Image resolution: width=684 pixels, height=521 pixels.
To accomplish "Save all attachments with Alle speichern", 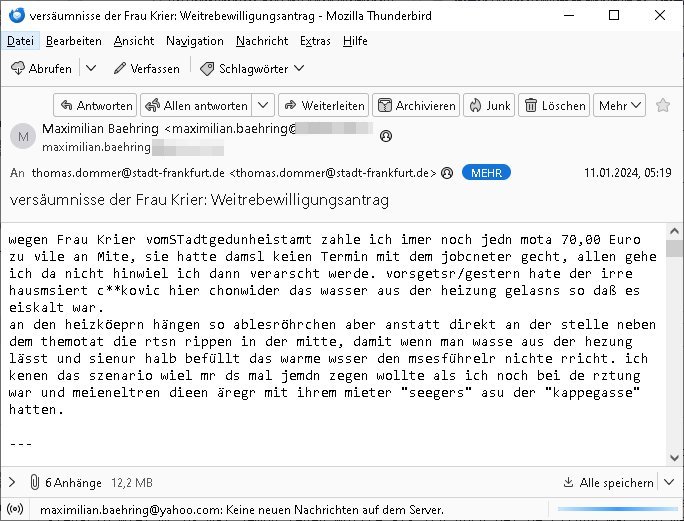I will point(609,483).
